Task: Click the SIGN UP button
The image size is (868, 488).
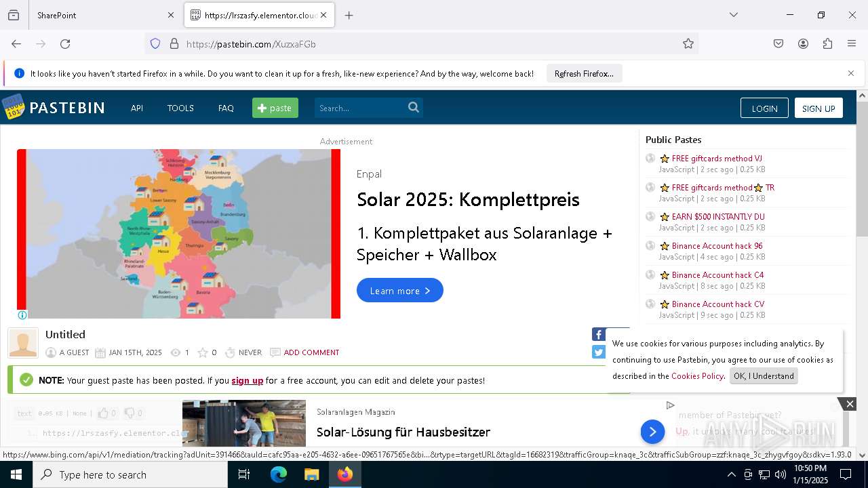Action: pyautogui.click(x=818, y=108)
